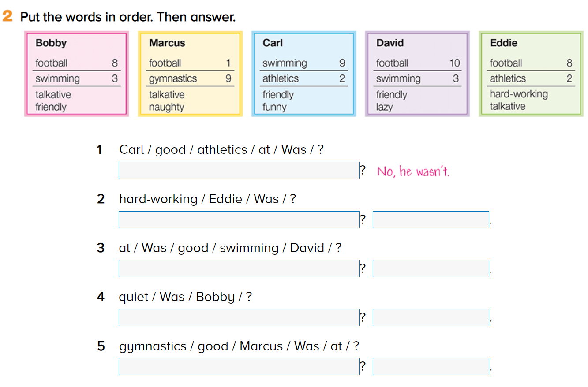
Task: Click the question 1 sentence input field
Action: point(239,170)
